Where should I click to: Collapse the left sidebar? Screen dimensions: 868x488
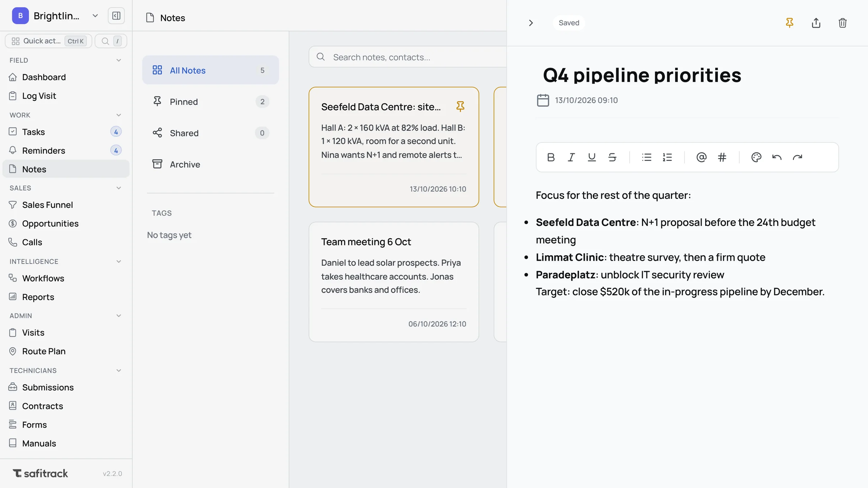pyautogui.click(x=116, y=16)
